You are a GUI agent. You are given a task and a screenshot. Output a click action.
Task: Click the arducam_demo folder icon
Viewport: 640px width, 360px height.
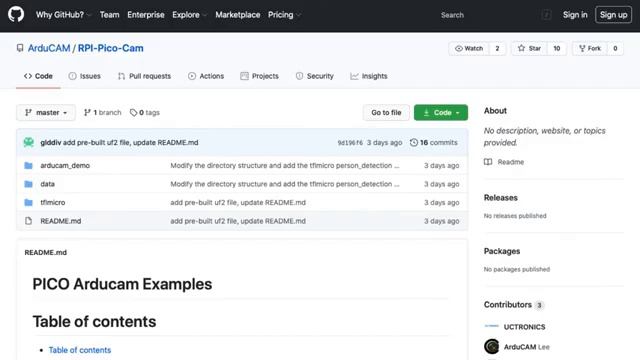click(x=28, y=165)
